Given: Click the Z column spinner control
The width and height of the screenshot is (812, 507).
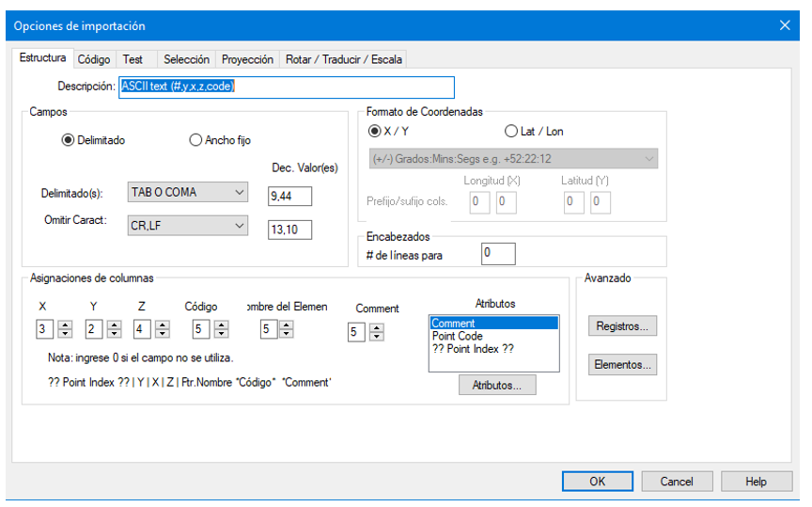Looking at the screenshot, I should [162, 329].
